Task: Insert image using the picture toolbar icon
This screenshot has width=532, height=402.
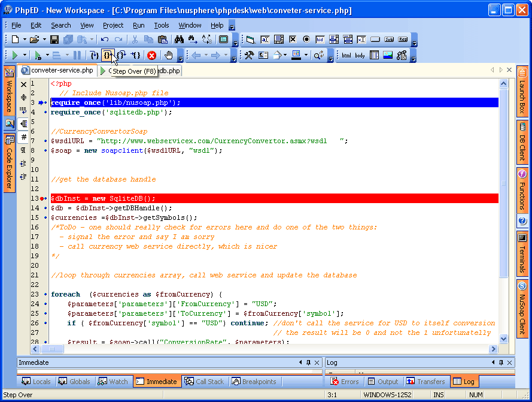Action: [x=388, y=55]
